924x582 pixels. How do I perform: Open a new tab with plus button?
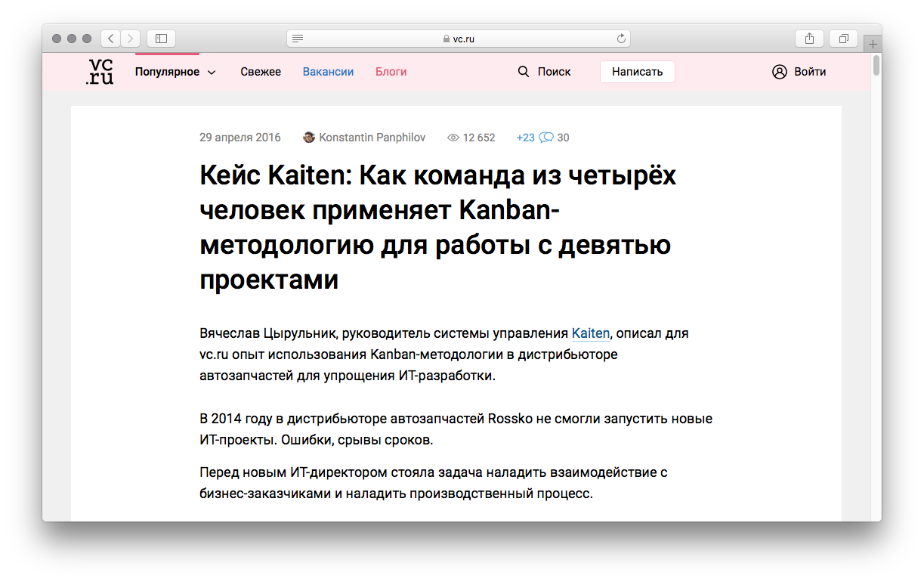873,44
